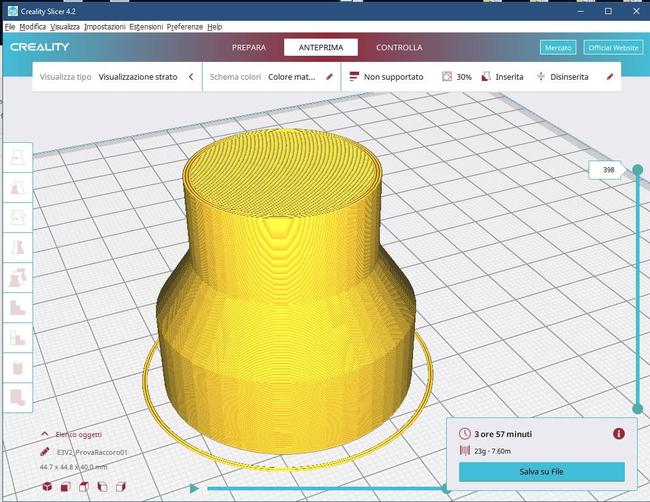Switch to the PREPARA tab
Screen dimensions: 650x502
[x=249, y=47]
